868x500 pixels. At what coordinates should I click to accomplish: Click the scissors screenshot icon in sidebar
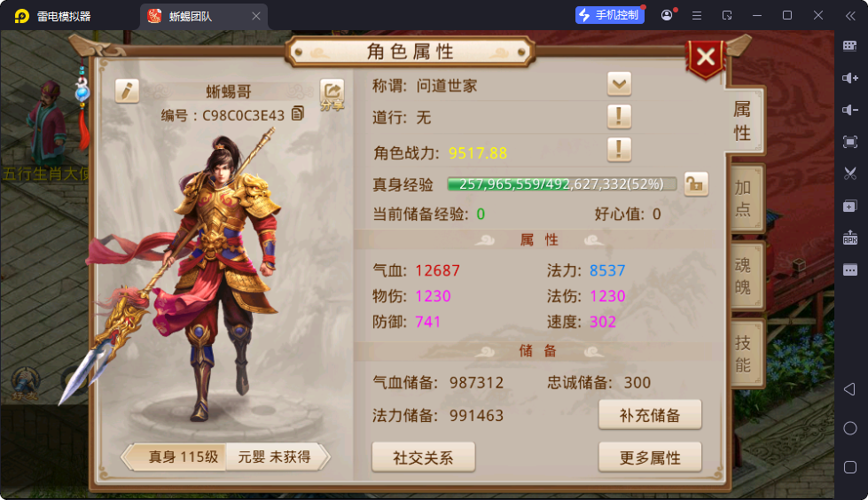849,173
